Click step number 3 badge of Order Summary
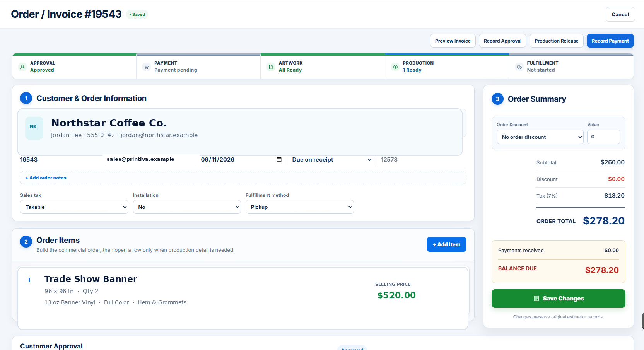644x350 pixels. (x=497, y=99)
